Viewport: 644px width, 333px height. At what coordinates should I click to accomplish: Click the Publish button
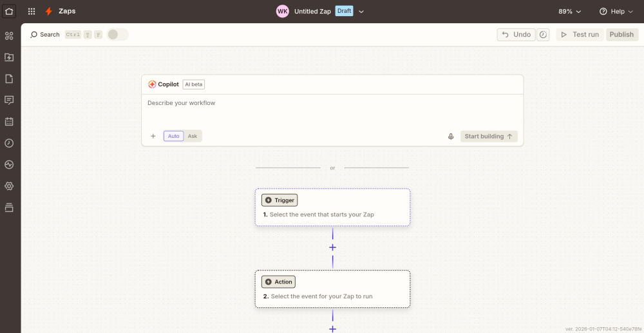tap(621, 35)
